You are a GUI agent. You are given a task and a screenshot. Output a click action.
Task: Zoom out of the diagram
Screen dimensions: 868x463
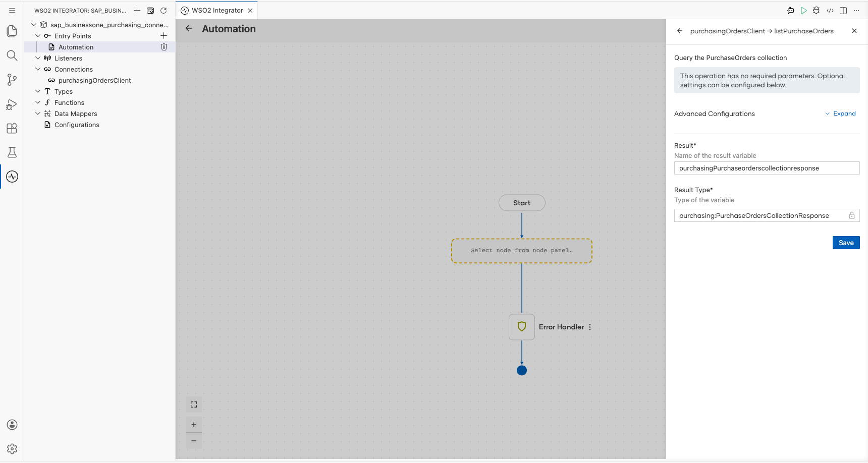click(x=194, y=441)
